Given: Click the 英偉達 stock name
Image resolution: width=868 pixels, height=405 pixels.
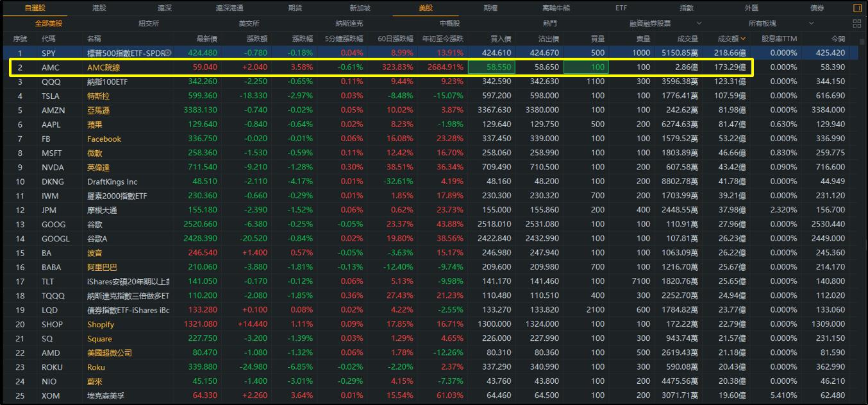Looking at the screenshot, I should point(98,167).
